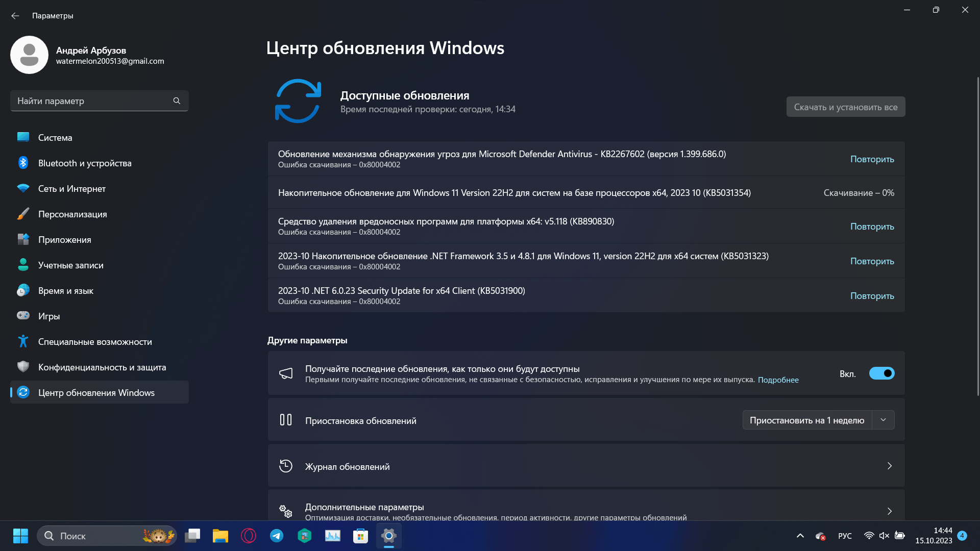Show hidden system tray icons
Screen dimensions: 980x551
point(800,536)
